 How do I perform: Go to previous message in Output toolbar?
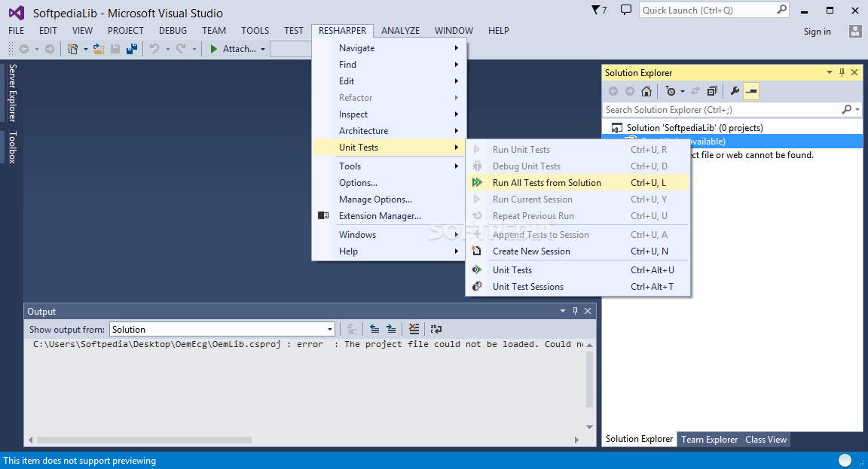[374, 329]
